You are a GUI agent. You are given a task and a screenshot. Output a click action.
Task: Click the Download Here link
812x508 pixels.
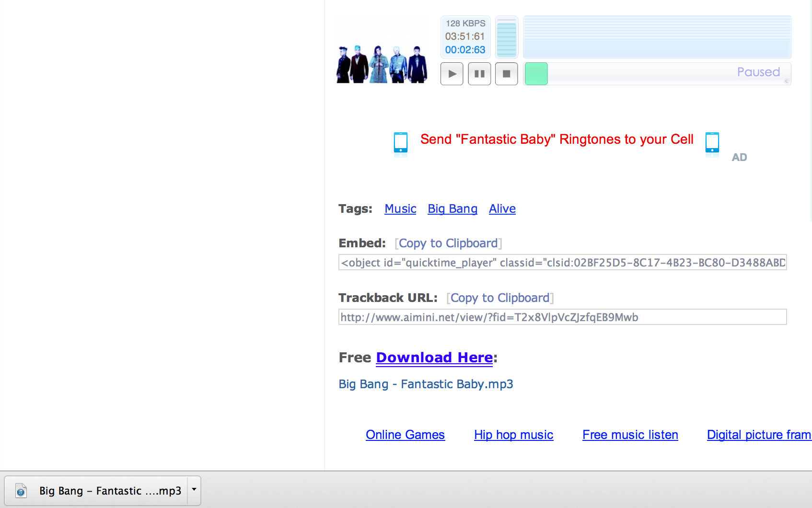434,358
